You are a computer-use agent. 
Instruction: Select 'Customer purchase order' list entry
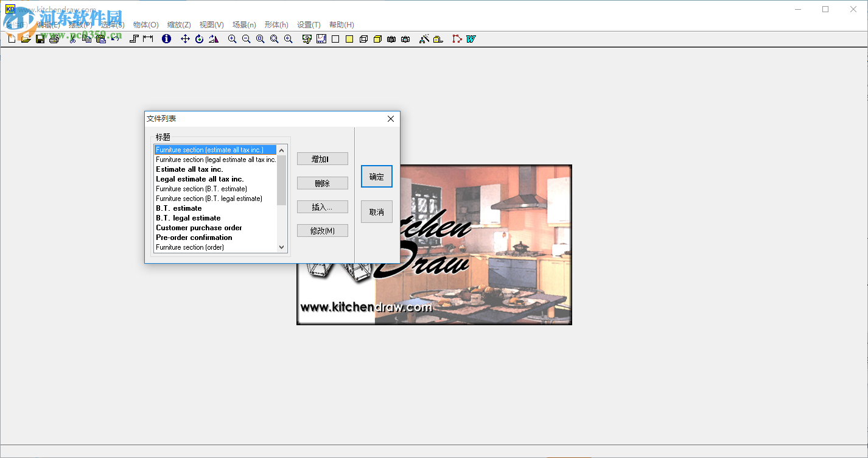215,228
